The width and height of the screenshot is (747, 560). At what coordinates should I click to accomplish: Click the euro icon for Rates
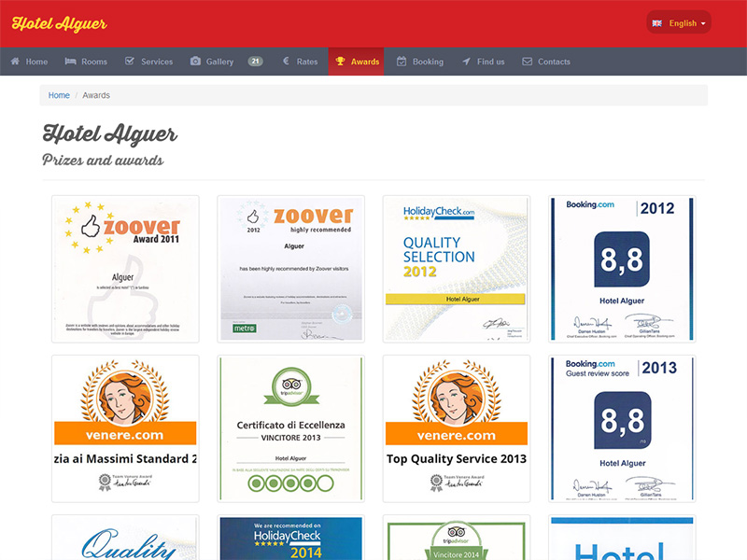coord(287,61)
